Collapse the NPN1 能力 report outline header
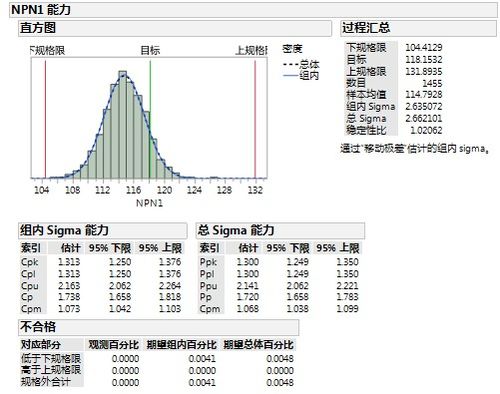 point(253,10)
